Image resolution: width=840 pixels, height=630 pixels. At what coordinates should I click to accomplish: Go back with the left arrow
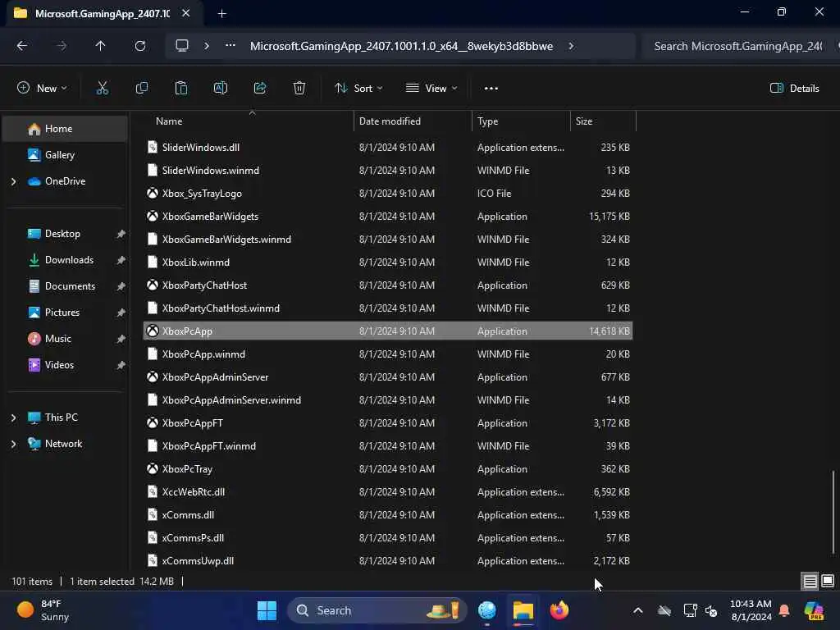point(22,46)
